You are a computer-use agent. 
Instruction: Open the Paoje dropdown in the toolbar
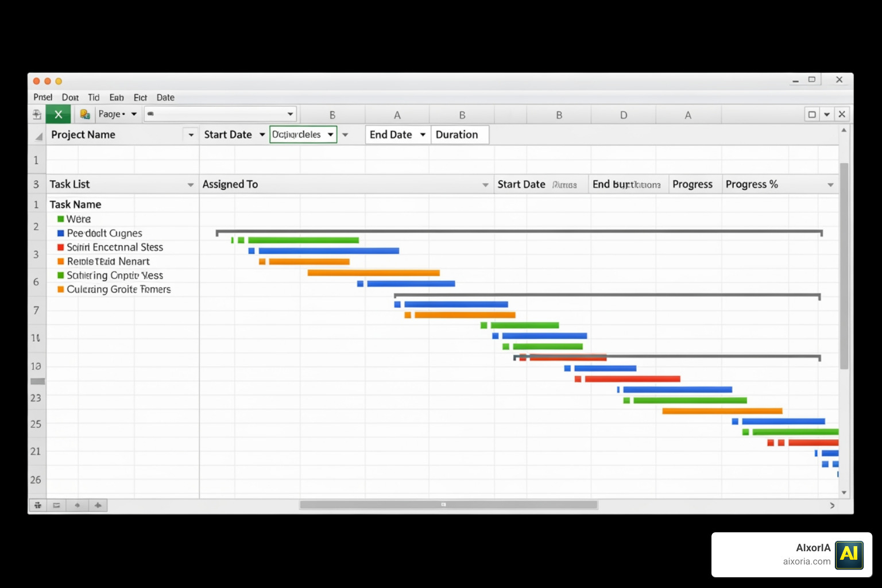134,114
